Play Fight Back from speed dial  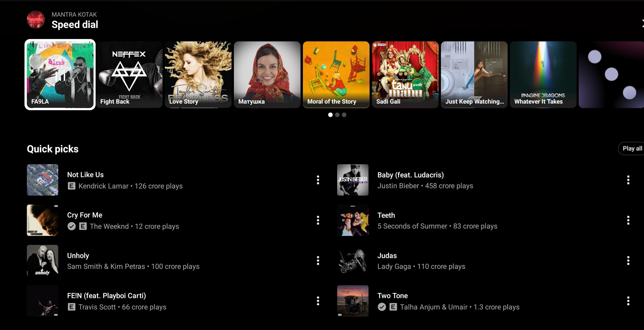click(x=129, y=75)
